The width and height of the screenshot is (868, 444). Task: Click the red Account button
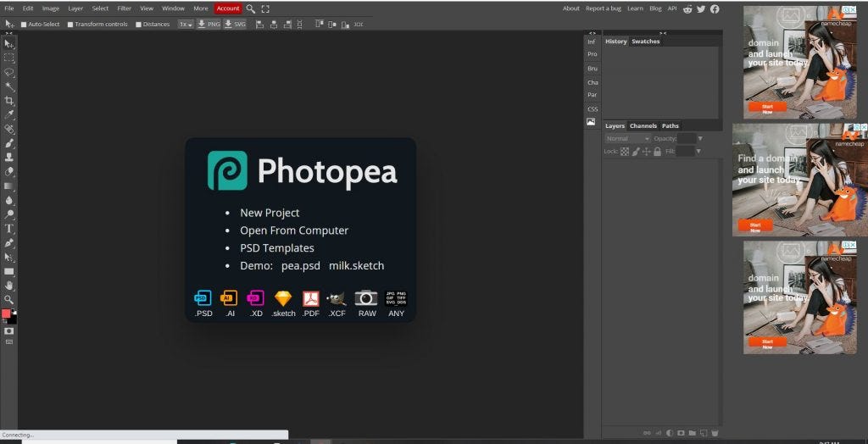point(228,8)
